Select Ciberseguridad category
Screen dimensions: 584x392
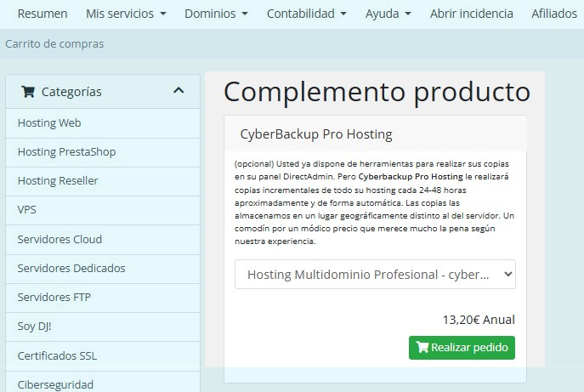pos(103,383)
